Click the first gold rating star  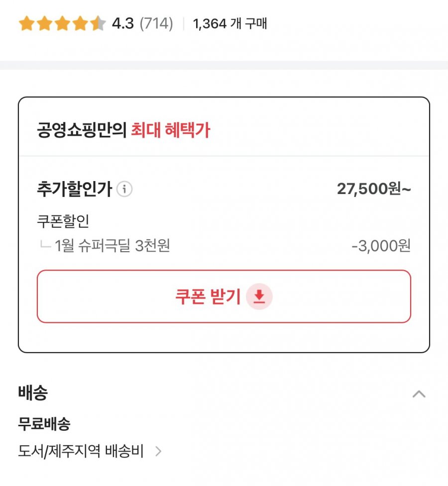[26, 23]
